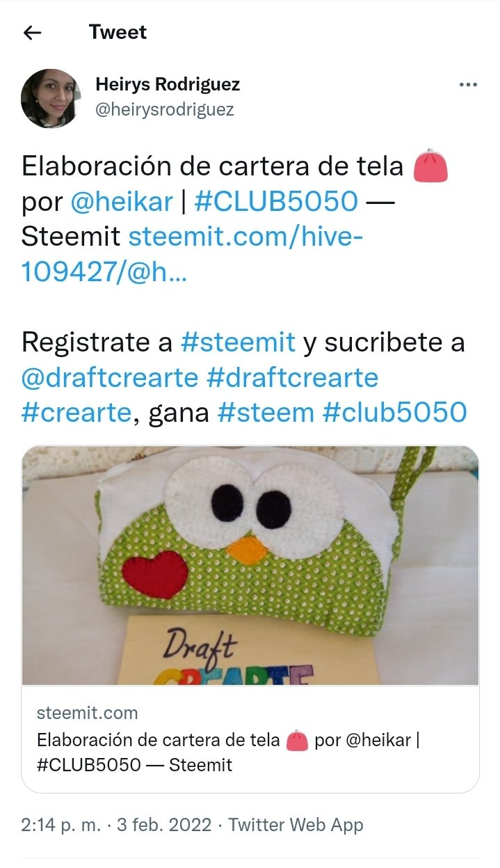Open the #draftcrearte hashtag
This screenshot has height=868, width=500.
point(292,377)
